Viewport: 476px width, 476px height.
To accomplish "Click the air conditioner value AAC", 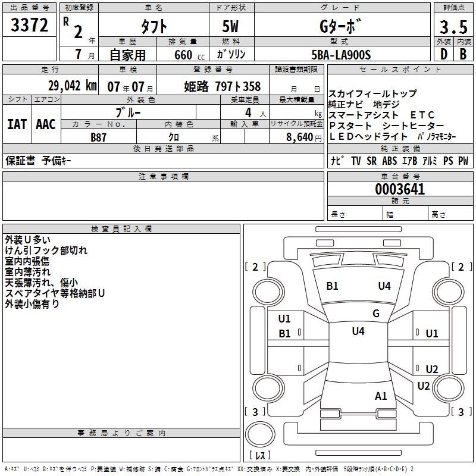I will tap(46, 124).
